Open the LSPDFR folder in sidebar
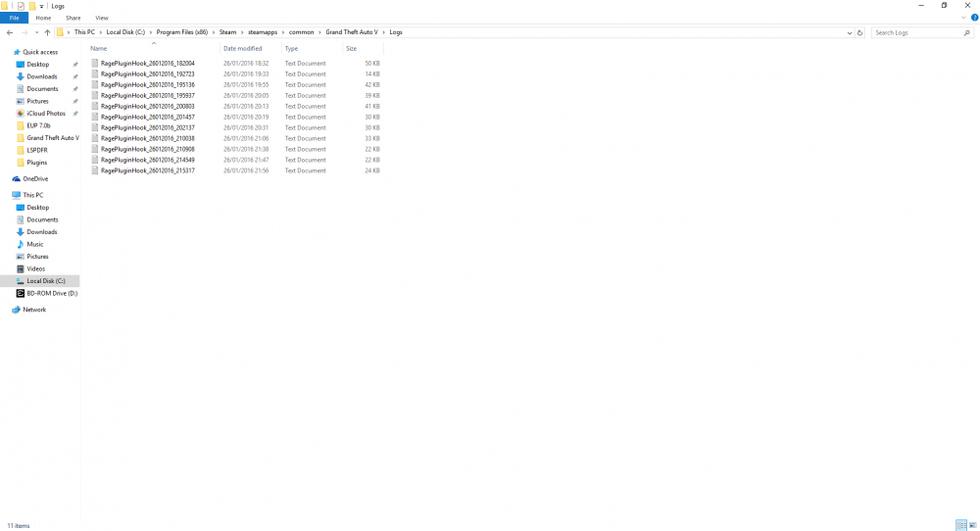The image size is (980, 531). (37, 150)
